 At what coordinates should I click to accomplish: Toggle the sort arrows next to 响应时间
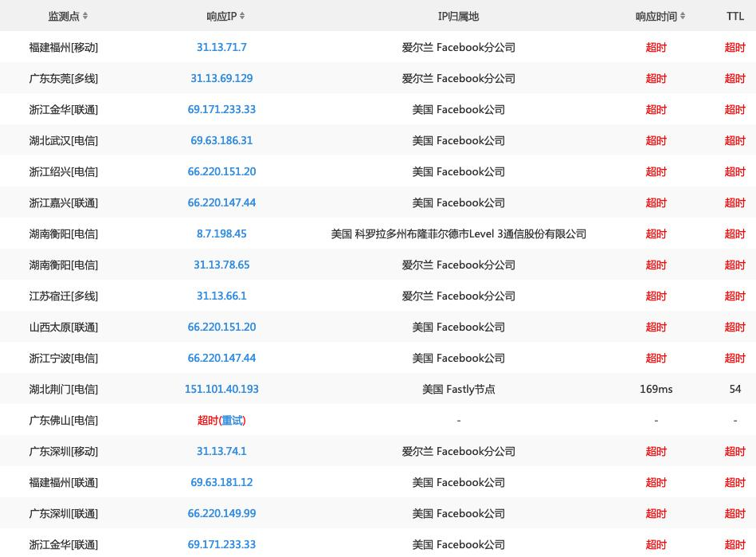pyautogui.click(x=683, y=16)
